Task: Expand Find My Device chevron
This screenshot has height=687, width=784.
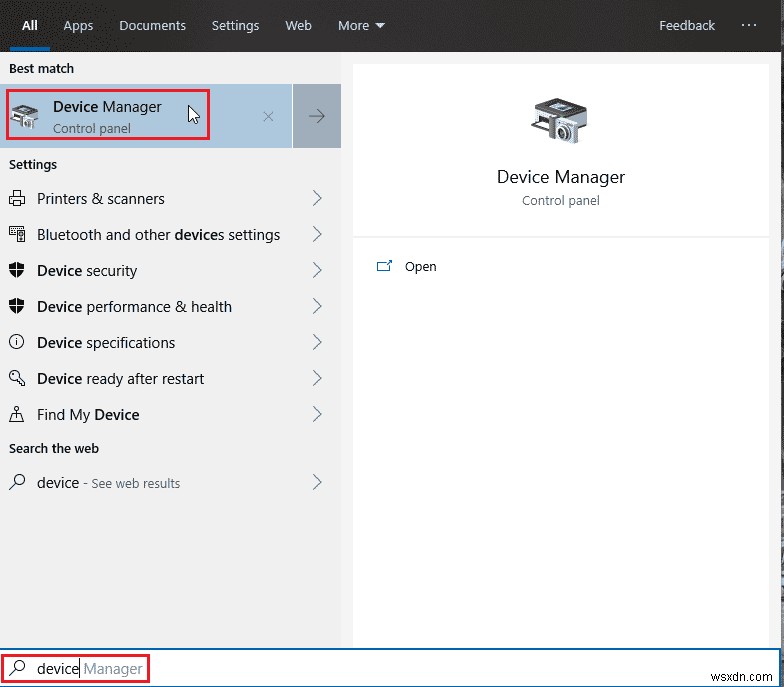Action: tap(317, 414)
